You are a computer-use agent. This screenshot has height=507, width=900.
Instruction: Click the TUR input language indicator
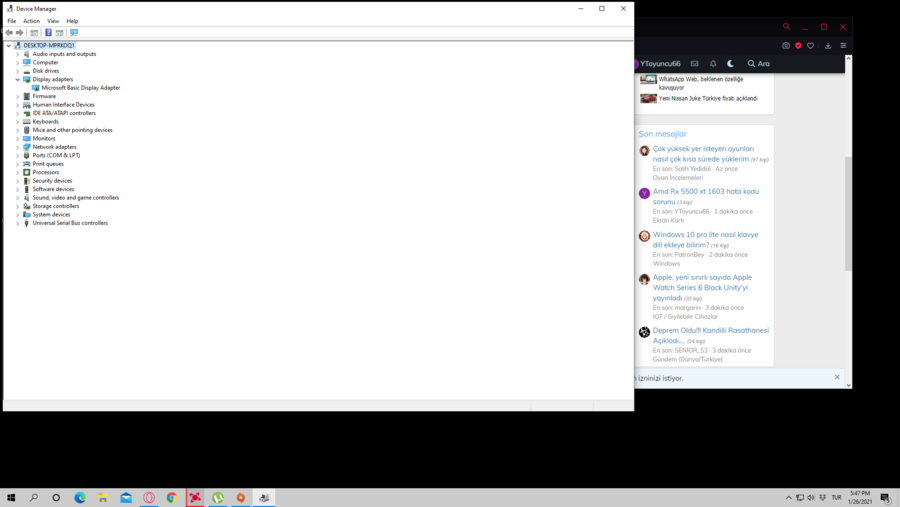(836, 498)
